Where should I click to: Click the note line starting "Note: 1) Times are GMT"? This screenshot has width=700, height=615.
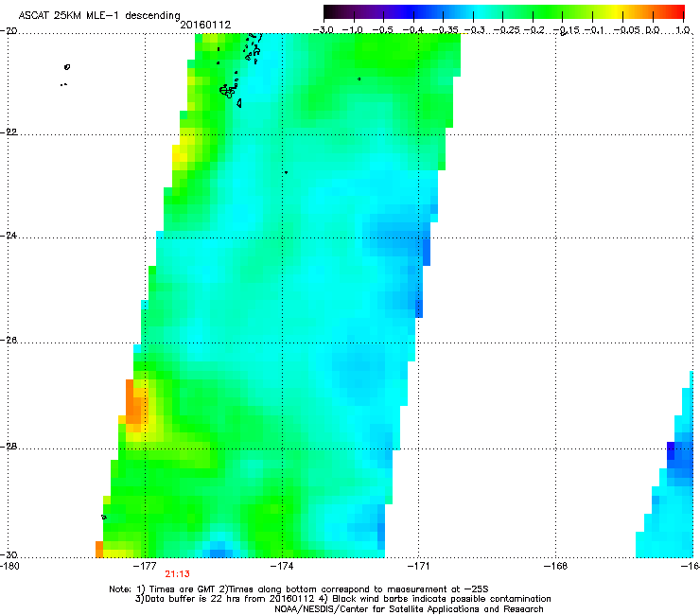[x=299, y=589]
